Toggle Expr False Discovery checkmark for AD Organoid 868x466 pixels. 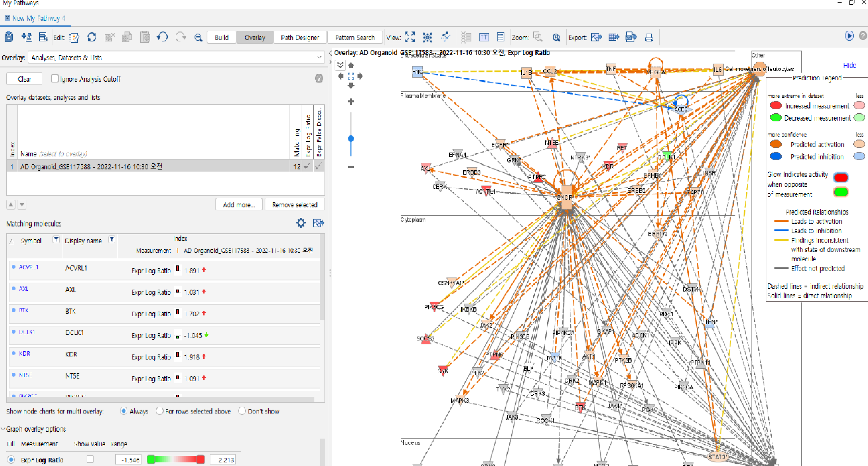[318, 166]
